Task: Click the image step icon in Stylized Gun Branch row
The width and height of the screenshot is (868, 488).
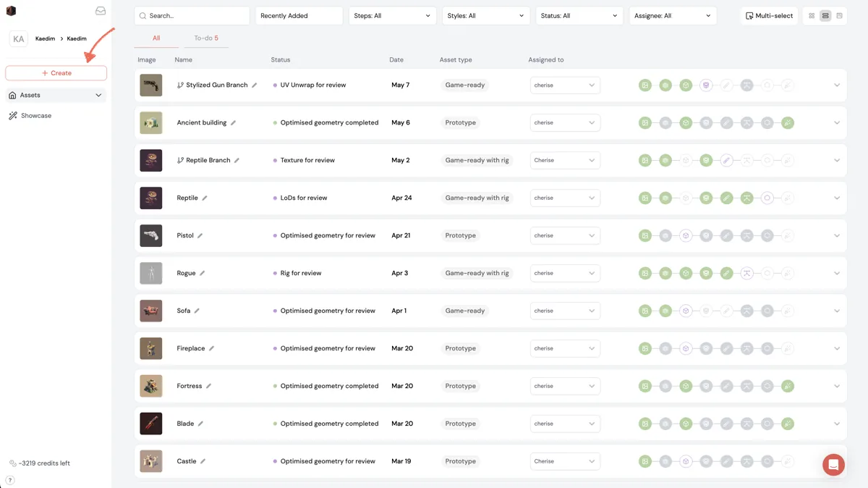Action: click(x=645, y=85)
